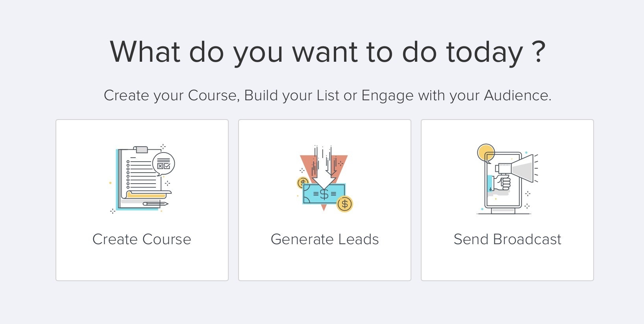Click the pencil beneath the clipboard
Screen dimensions: 644x324
coord(155,204)
